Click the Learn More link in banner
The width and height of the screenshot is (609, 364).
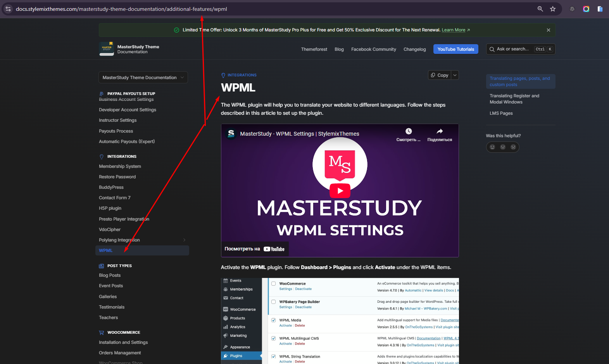(x=454, y=30)
